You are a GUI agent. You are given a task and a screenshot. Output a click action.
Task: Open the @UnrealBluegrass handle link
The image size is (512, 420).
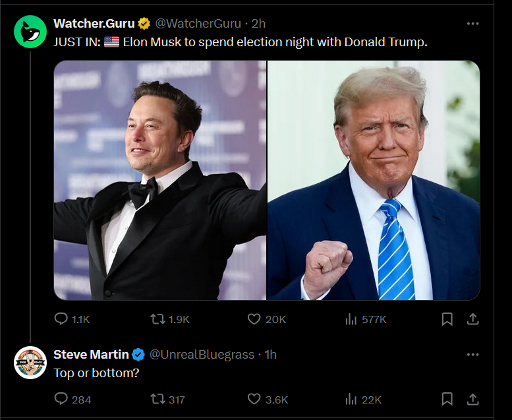(202, 355)
